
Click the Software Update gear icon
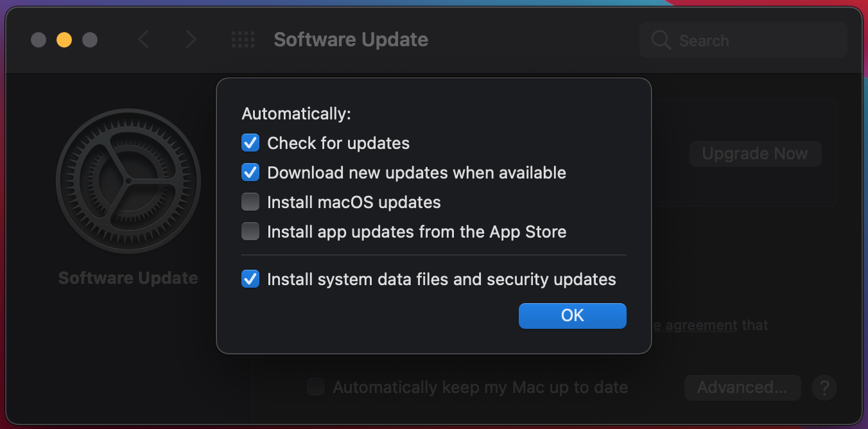coord(128,182)
